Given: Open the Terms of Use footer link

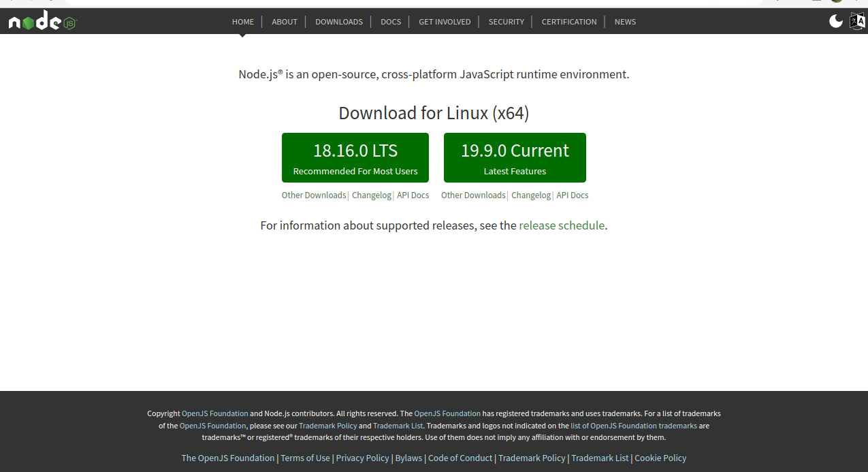Looking at the screenshot, I should [306, 458].
